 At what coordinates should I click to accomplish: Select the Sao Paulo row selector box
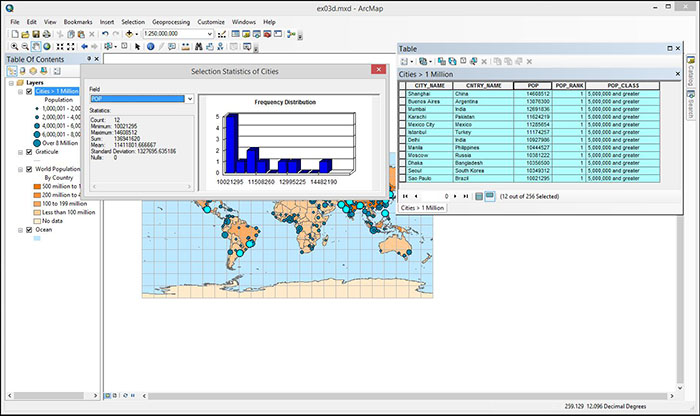(x=402, y=179)
